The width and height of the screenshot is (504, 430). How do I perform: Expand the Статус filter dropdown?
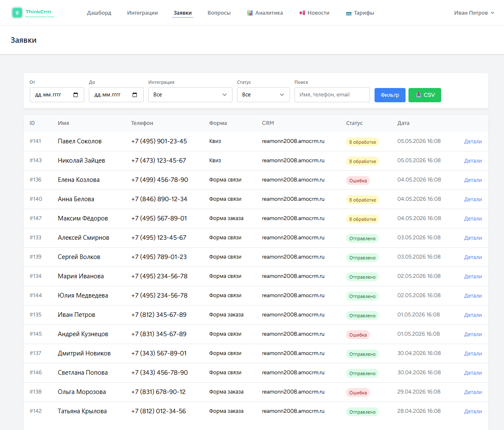(x=264, y=95)
